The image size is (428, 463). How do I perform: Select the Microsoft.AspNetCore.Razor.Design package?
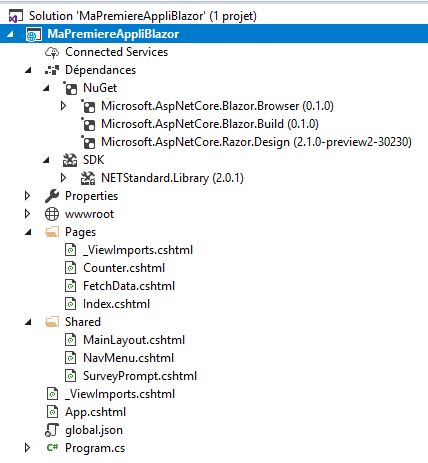(x=256, y=142)
